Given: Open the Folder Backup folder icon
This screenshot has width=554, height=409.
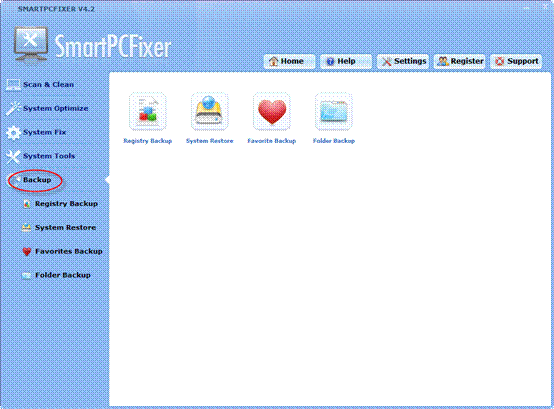Looking at the screenshot, I should [x=334, y=112].
